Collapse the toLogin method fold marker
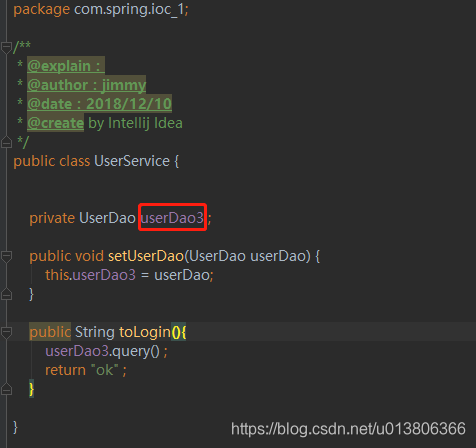The height and width of the screenshot is (448, 476). (x=6, y=332)
